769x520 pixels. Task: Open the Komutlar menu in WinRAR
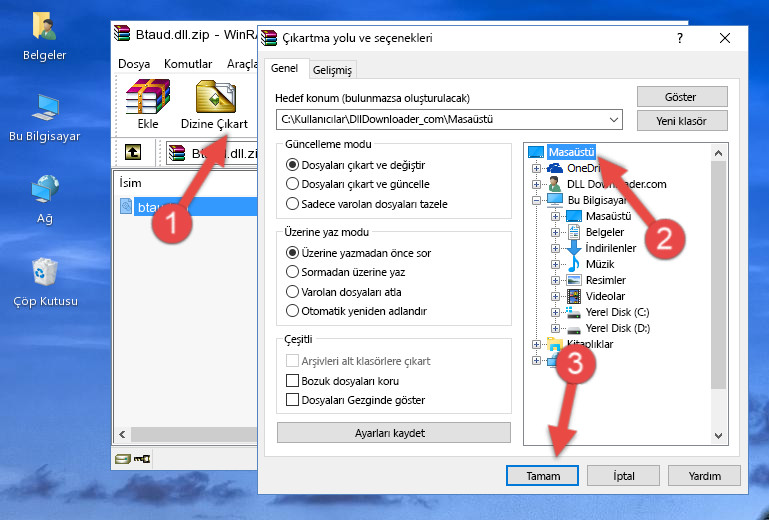[x=188, y=64]
